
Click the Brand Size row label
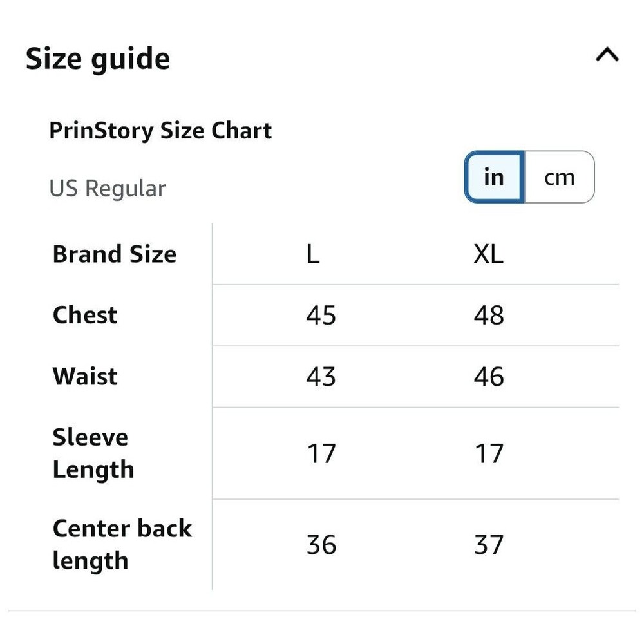point(115,254)
